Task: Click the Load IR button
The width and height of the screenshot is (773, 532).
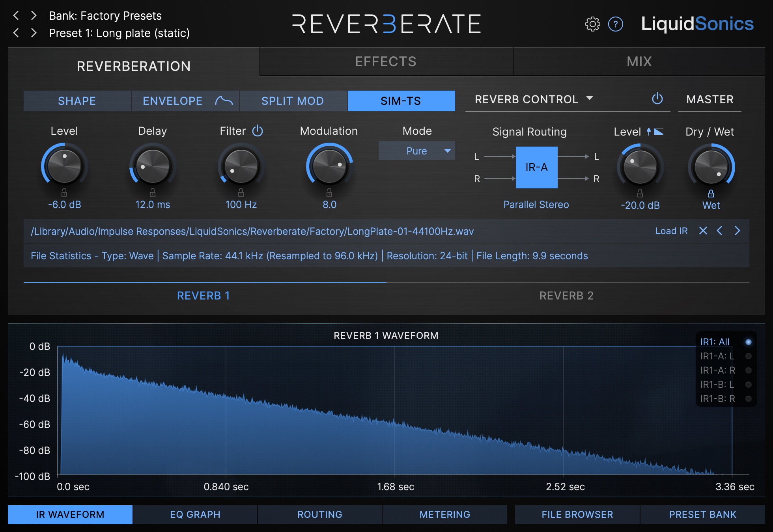Action: (671, 231)
